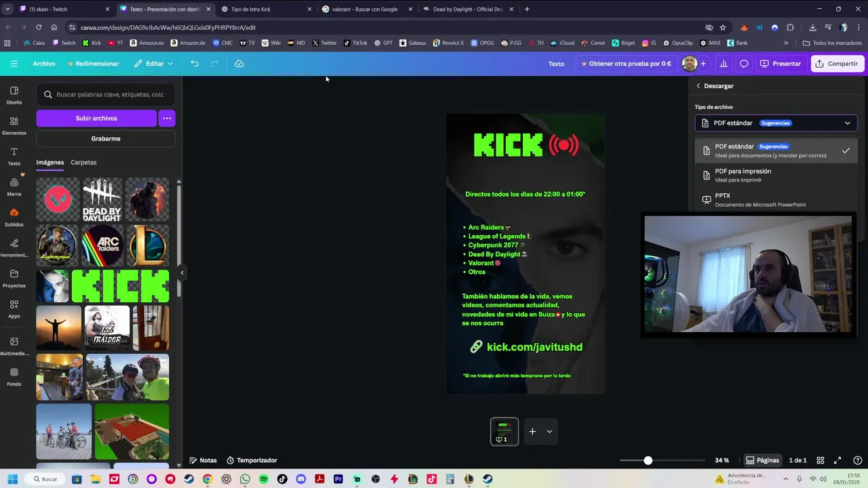This screenshot has height=488, width=868.
Task: Open the comments speech bubble
Action: [744, 64]
